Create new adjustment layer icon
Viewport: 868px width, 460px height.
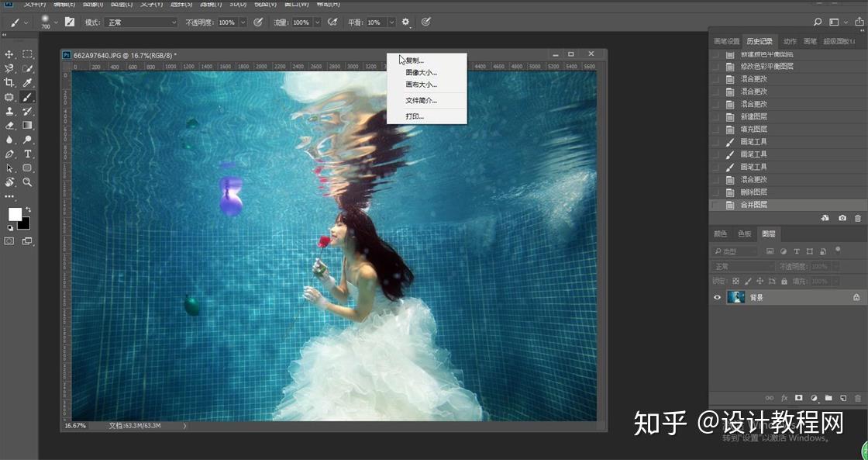(x=814, y=398)
